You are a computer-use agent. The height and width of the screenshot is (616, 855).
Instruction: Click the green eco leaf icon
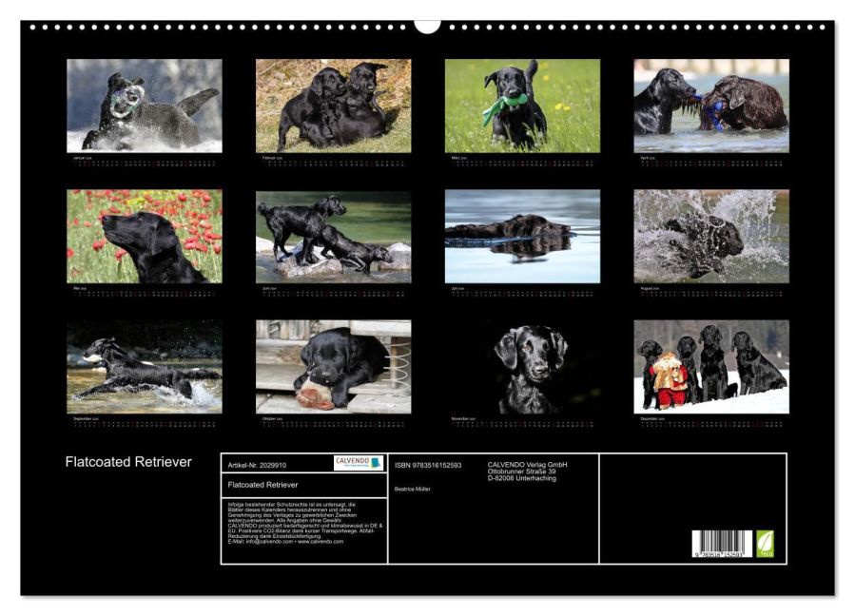[765, 544]
